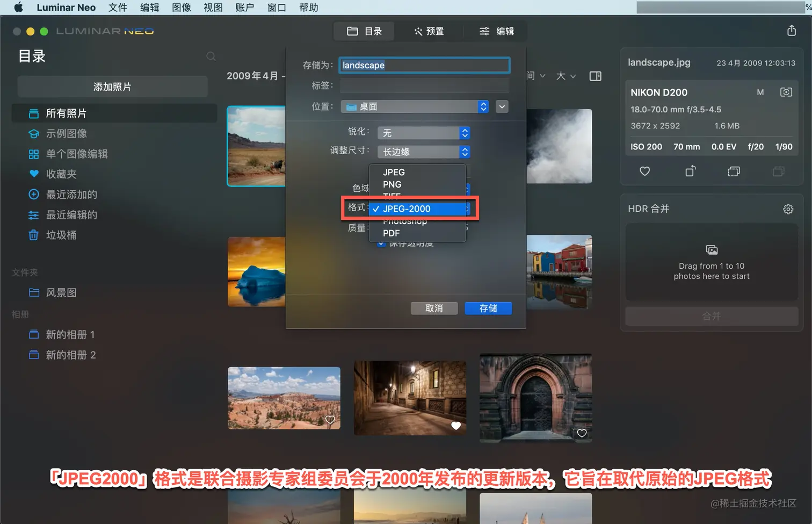Open 最近添加的 in the sidebar
The width and height of the screenshot is (812, 524).
(114, 195)
